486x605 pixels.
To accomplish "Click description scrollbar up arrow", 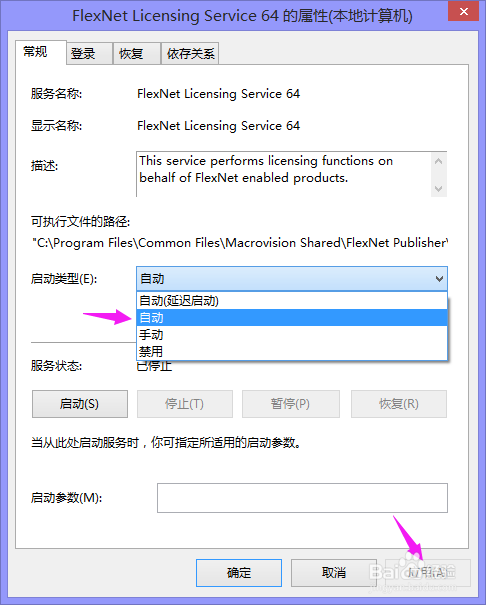I will tap(439, 161).
